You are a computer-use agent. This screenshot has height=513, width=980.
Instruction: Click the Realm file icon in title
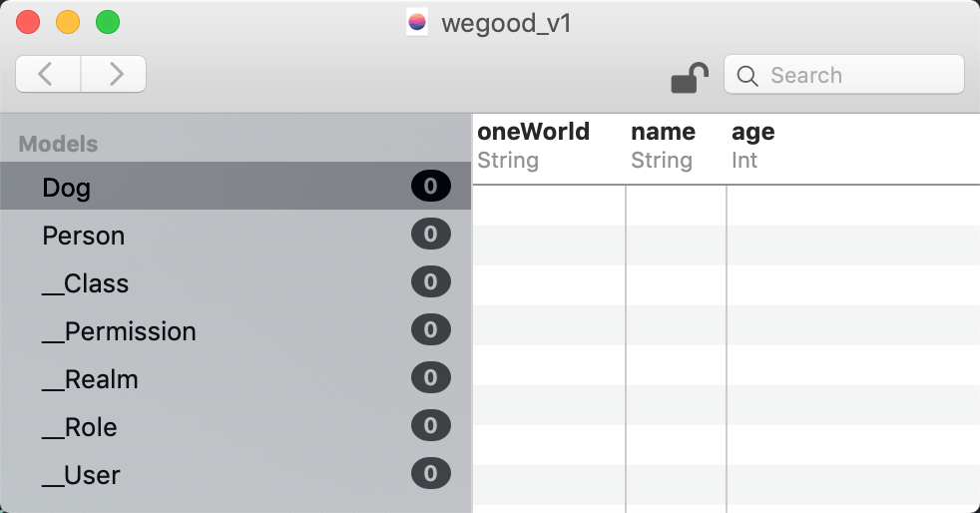point(417,22)
